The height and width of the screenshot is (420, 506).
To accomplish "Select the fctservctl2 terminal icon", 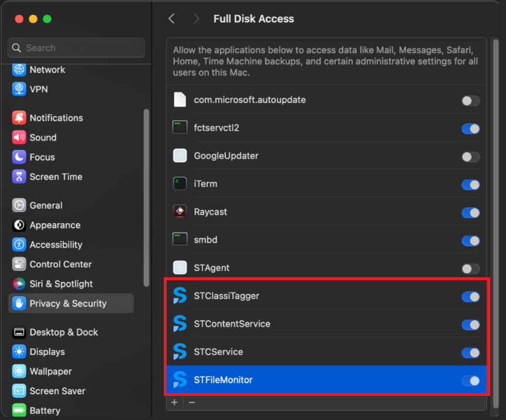I will click(x=180, y=127).
